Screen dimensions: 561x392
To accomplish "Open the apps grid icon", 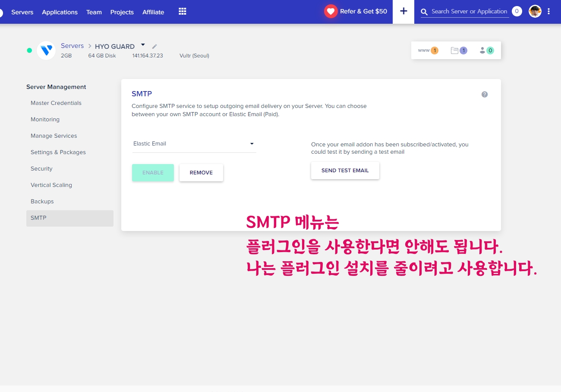I will (183, 12).
